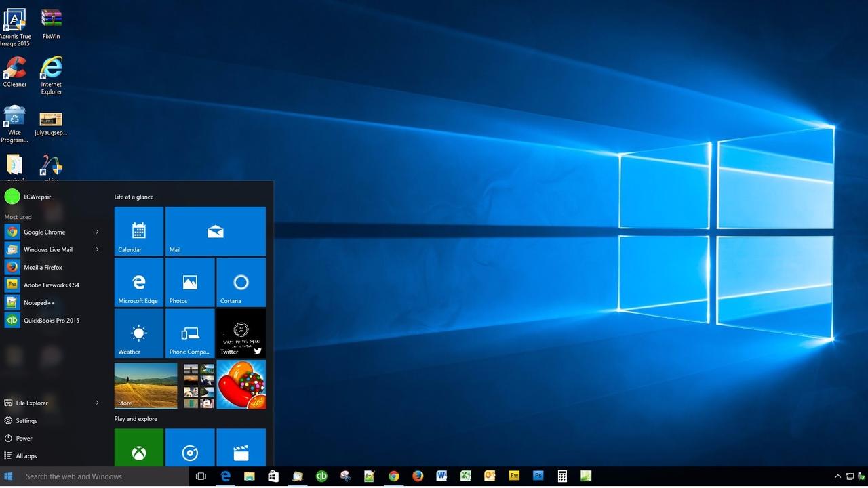
Task: Launch the Microsoft Edge tile
Action: coord(139,282)
